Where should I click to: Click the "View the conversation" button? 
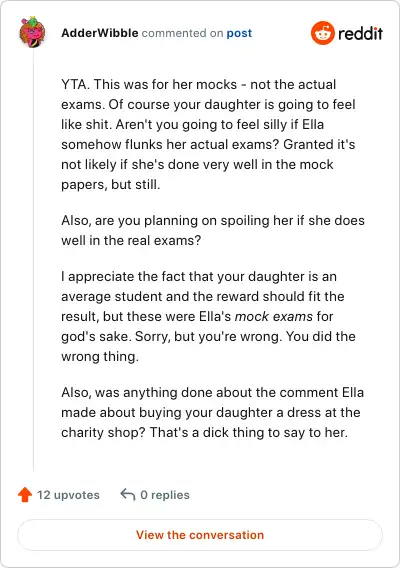[x=200, y=535]
